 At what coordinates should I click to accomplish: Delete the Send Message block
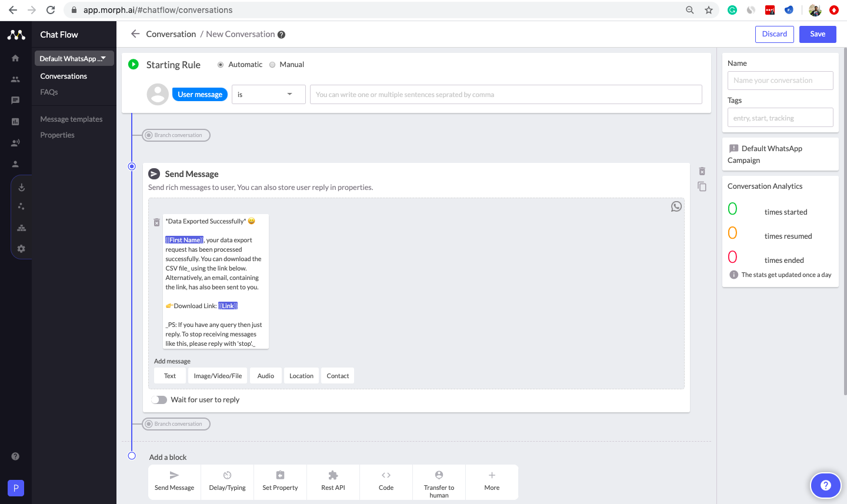pos(702,171)
